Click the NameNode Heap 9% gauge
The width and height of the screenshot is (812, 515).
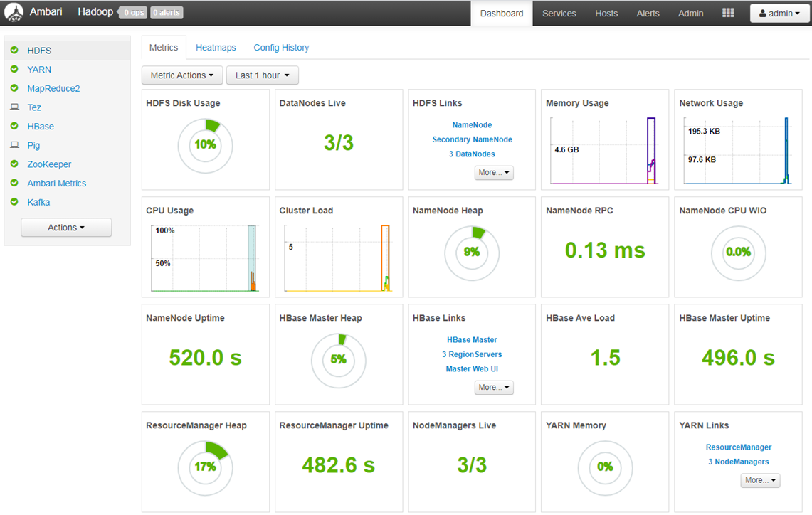(x=472, y=254)
